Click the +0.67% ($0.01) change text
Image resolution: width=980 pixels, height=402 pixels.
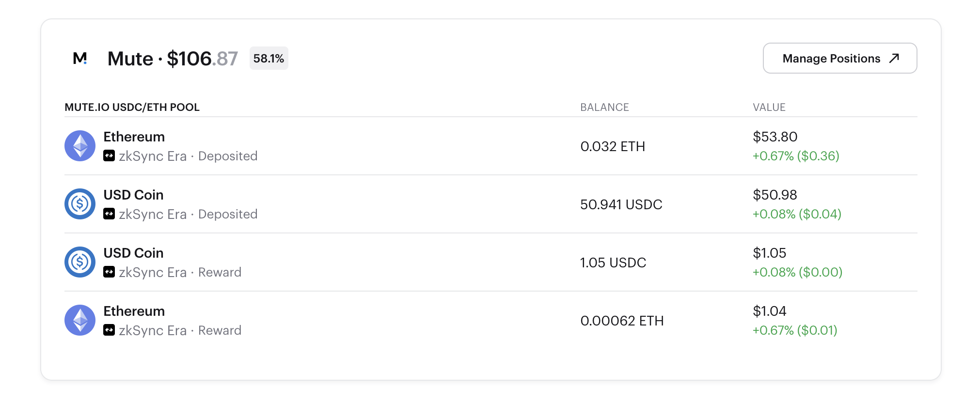[795, 330]
